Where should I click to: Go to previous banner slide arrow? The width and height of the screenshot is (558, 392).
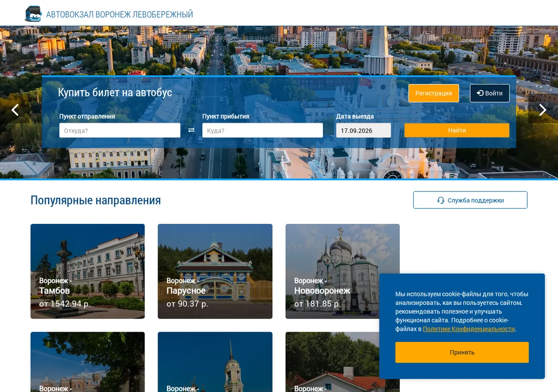pyautogui.click(x=15, y=110)
